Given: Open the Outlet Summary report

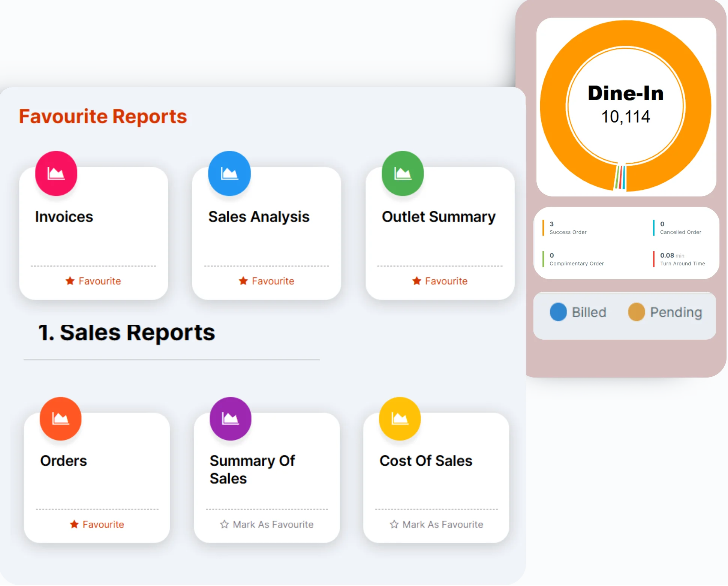Looking at the screenshot, I should click(x=439, y=217).
